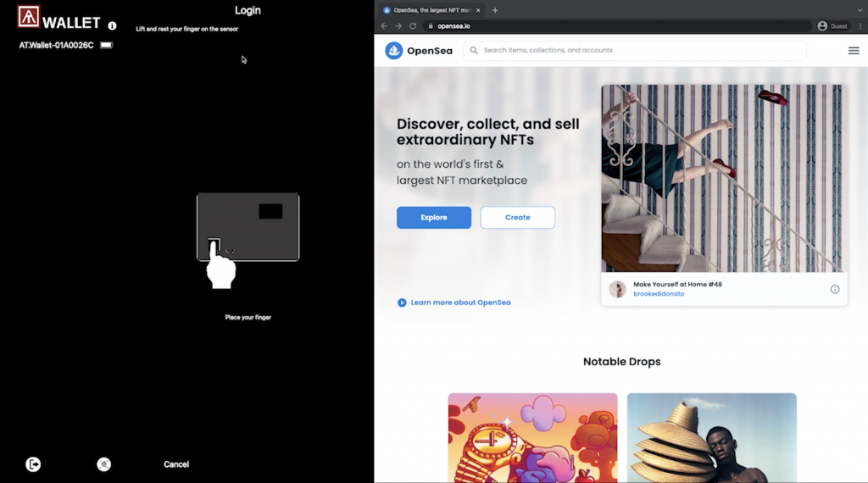Reload the page with browser refresh button
The width and height of the screenshot is (868, 483).
click(413, 26)
